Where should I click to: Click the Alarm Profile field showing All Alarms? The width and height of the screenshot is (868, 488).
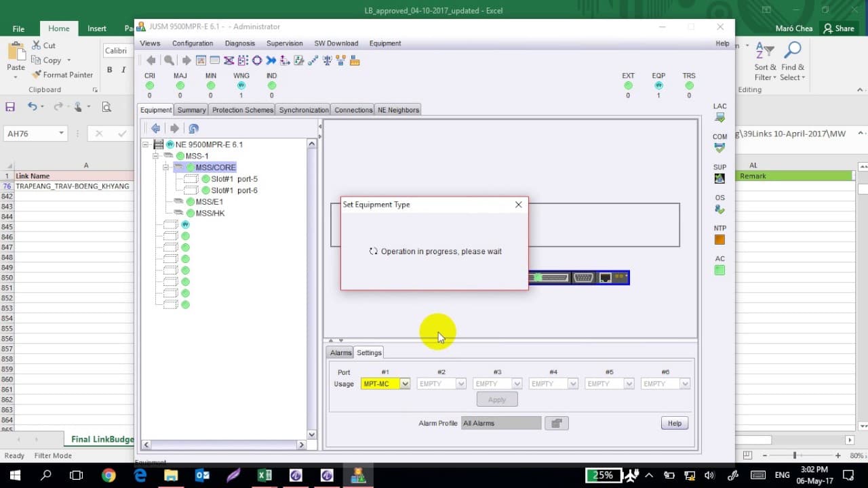[501, 423]
